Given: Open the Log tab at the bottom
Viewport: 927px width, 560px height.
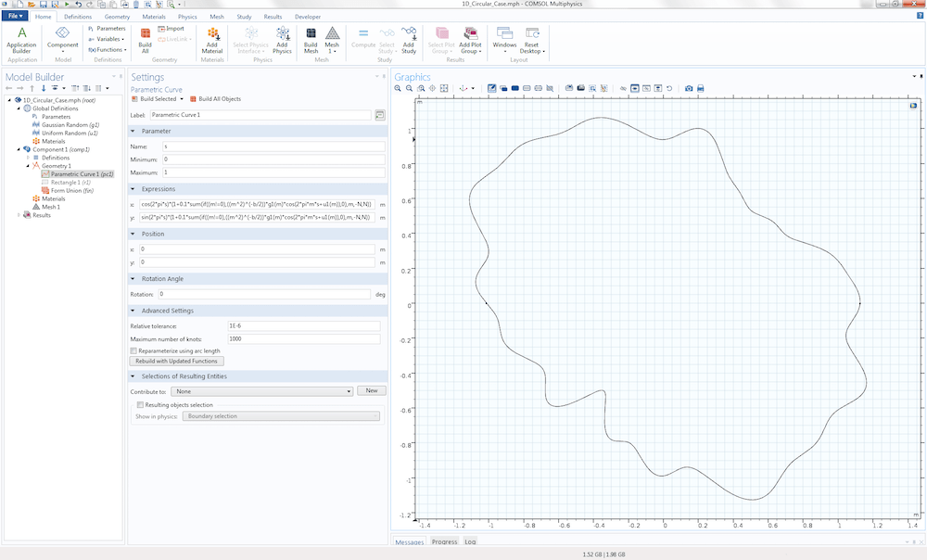Looking at the screenshot, I should (469, 541).
